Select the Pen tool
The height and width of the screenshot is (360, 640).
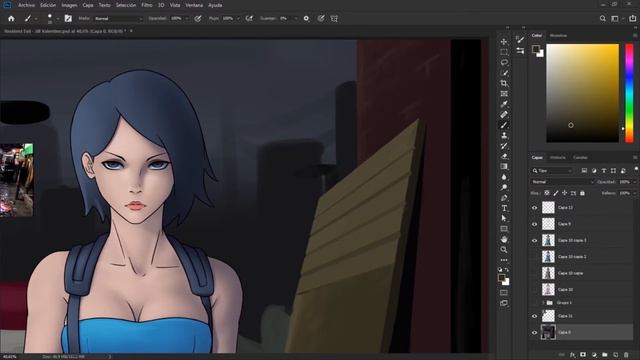tap(504, 198)
